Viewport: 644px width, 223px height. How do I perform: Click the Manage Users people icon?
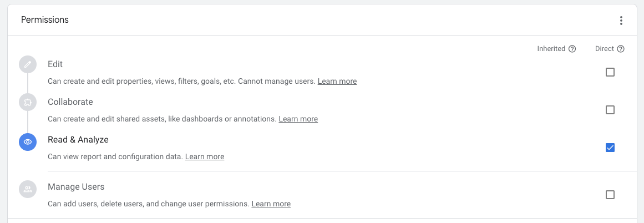[x=28, y=189]
